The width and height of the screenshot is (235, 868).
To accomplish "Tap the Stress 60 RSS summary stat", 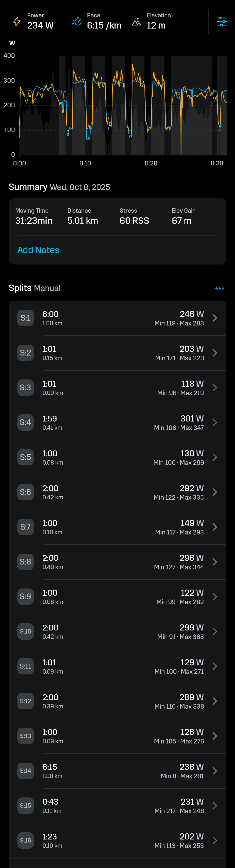I will 134,216.
